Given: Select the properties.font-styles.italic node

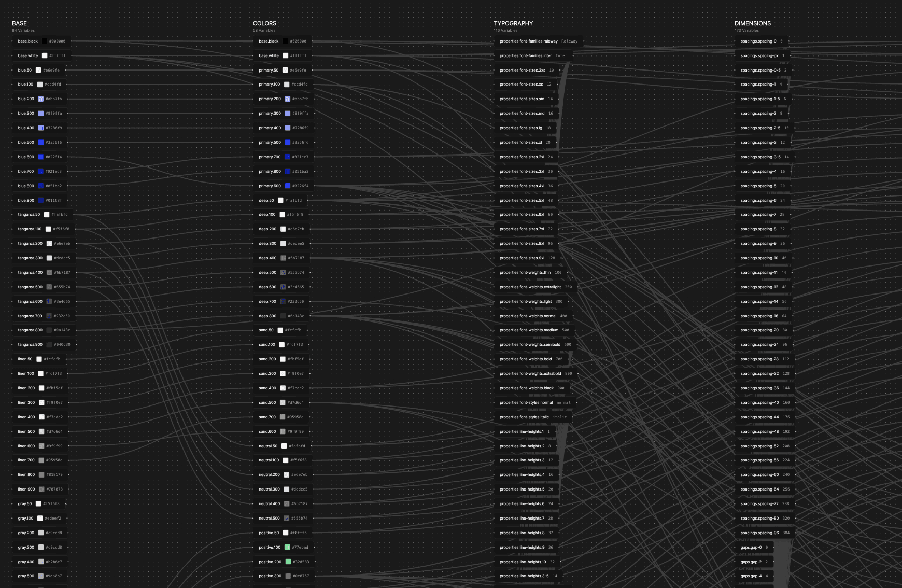Looking at the screenshot, I should (x=534, y=417).
